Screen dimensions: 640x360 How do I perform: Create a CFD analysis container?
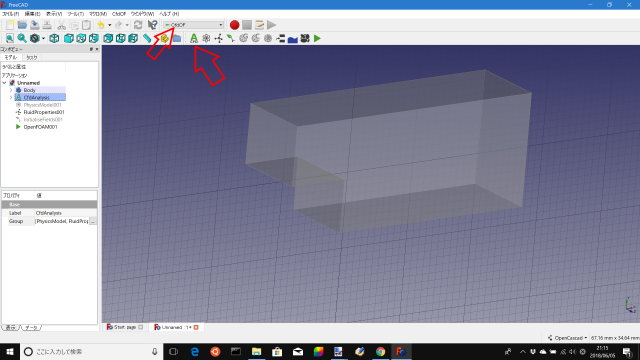pos(194,38)
